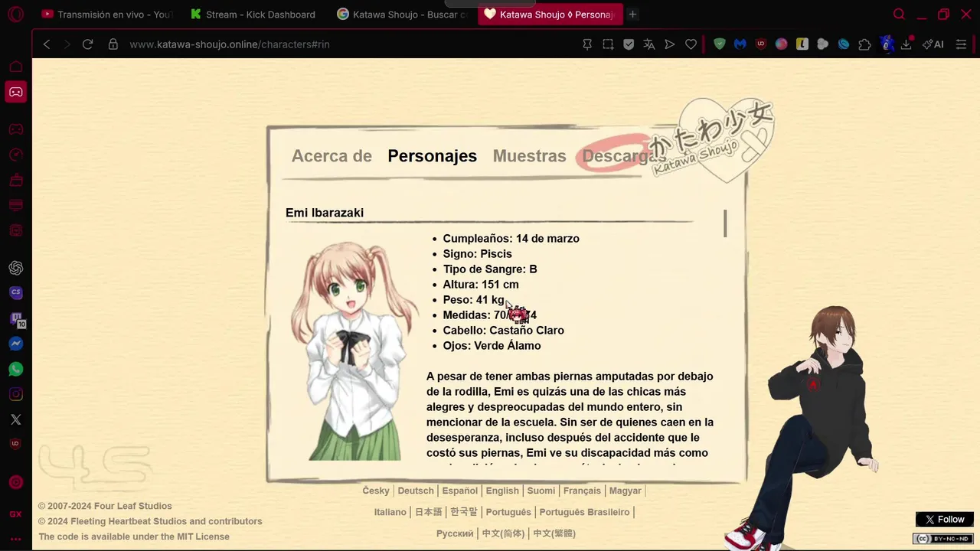Click the X Follow button
Viewport: 980px width, 551px height.
(945, 520)
